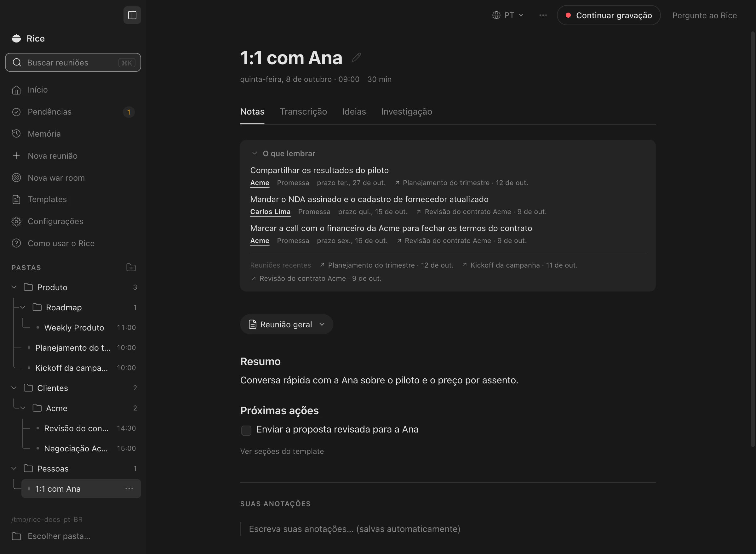Open Configurações gear icon

[16, 221]
